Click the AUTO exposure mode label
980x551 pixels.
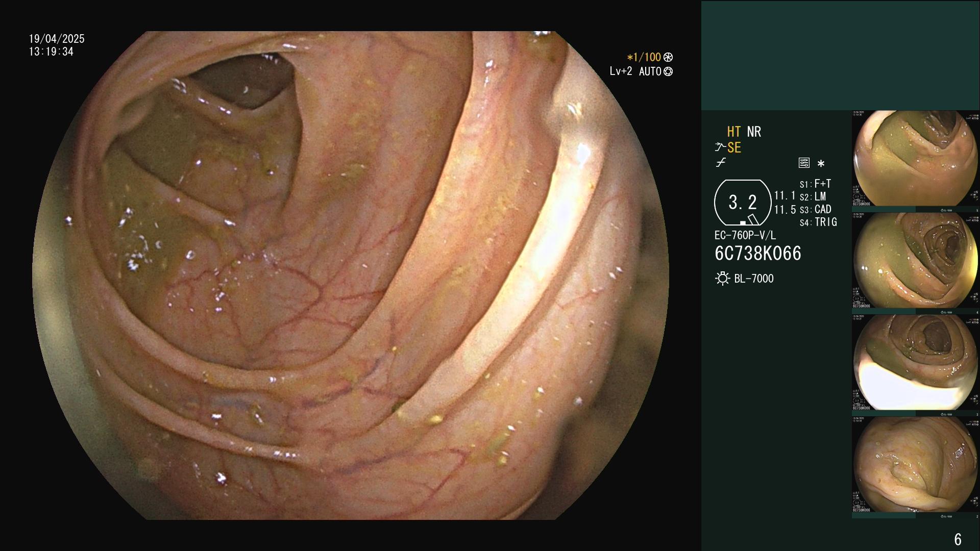point(650,72)
